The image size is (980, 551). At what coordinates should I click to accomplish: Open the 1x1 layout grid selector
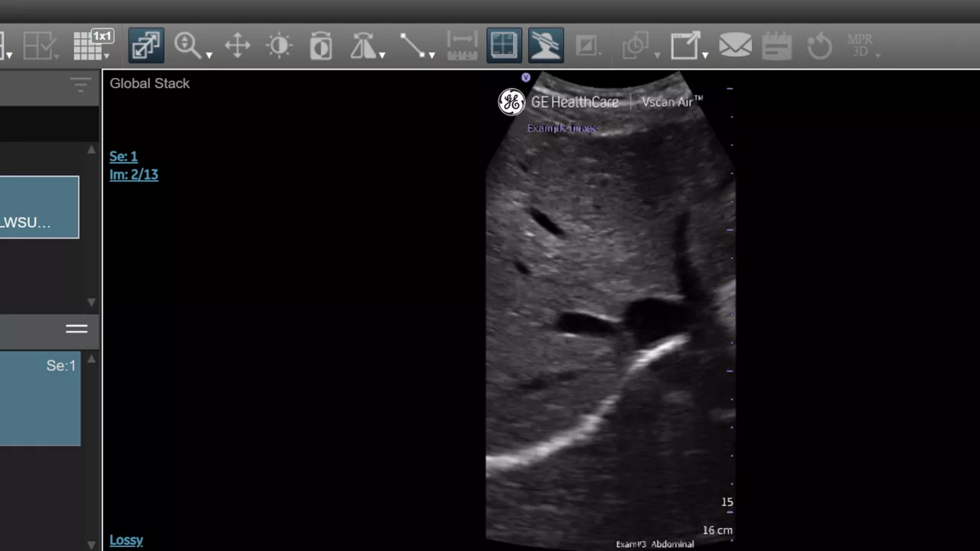point(92,45)
